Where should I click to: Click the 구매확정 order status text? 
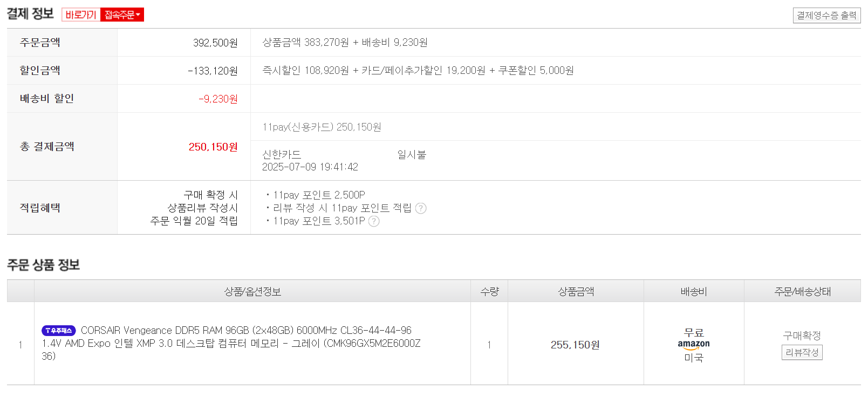tap(802, 336)
